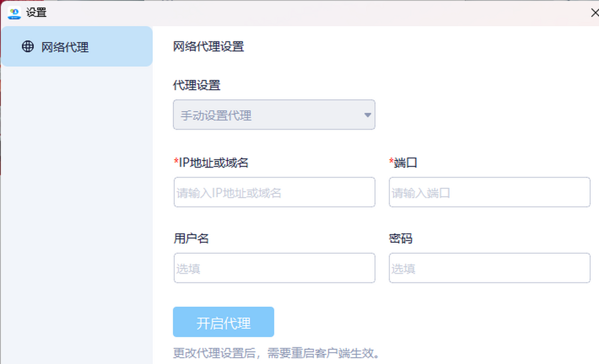Click the app logo in title bar
599x364 pixels.
click(x=14, y=13)
